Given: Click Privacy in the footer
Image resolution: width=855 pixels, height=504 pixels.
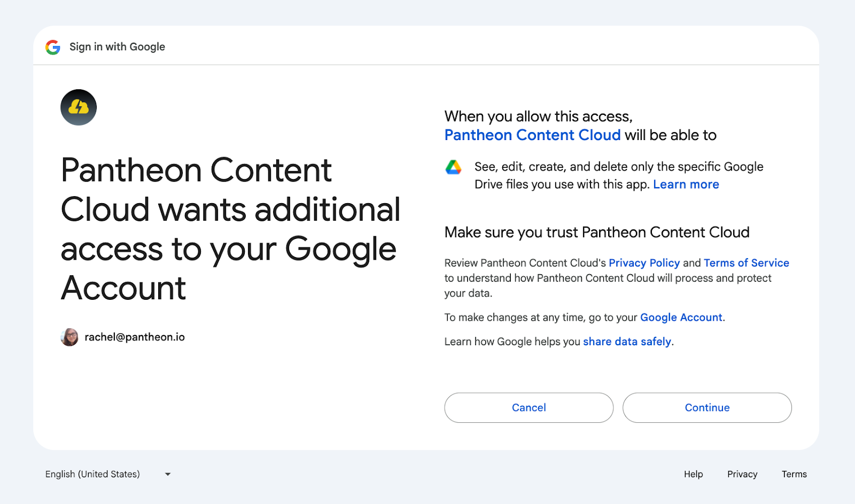Looking at the screenshot, I should click(742, 474).
